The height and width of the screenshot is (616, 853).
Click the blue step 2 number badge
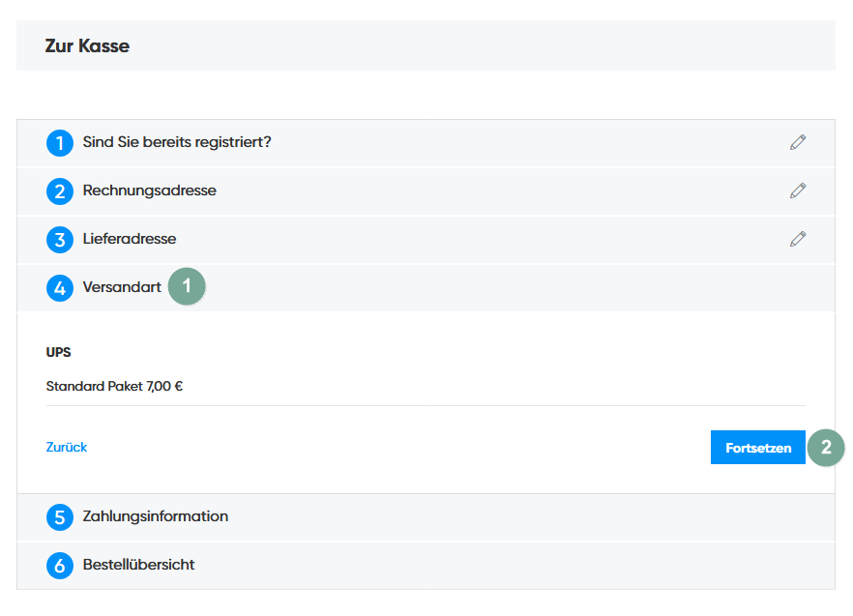[x=60, y=191]
